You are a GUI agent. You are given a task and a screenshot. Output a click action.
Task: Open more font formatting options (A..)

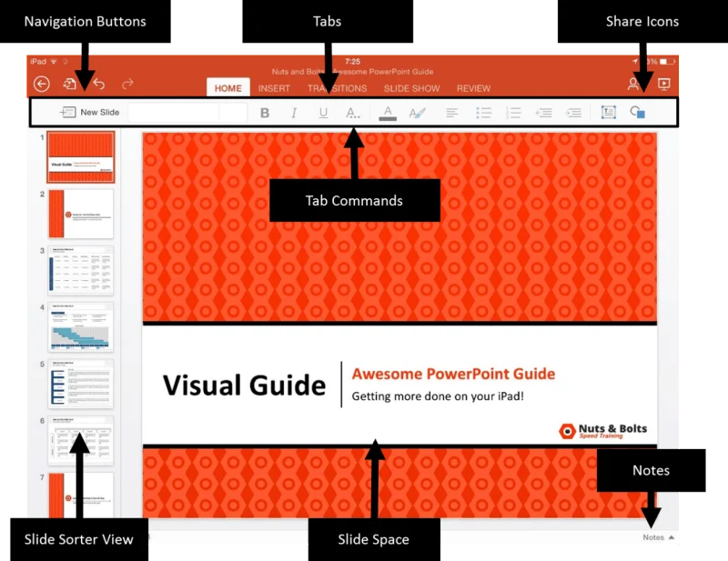[353, 113]
